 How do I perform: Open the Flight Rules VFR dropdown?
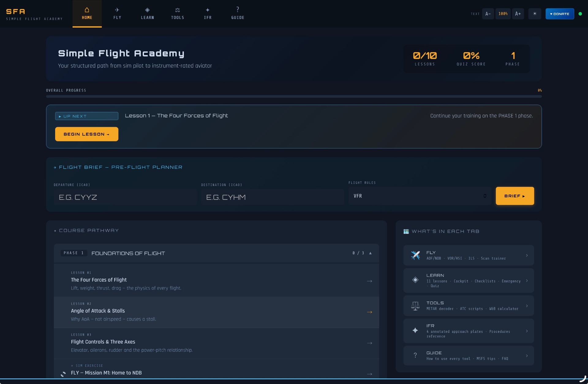click(x=420, y=196)
